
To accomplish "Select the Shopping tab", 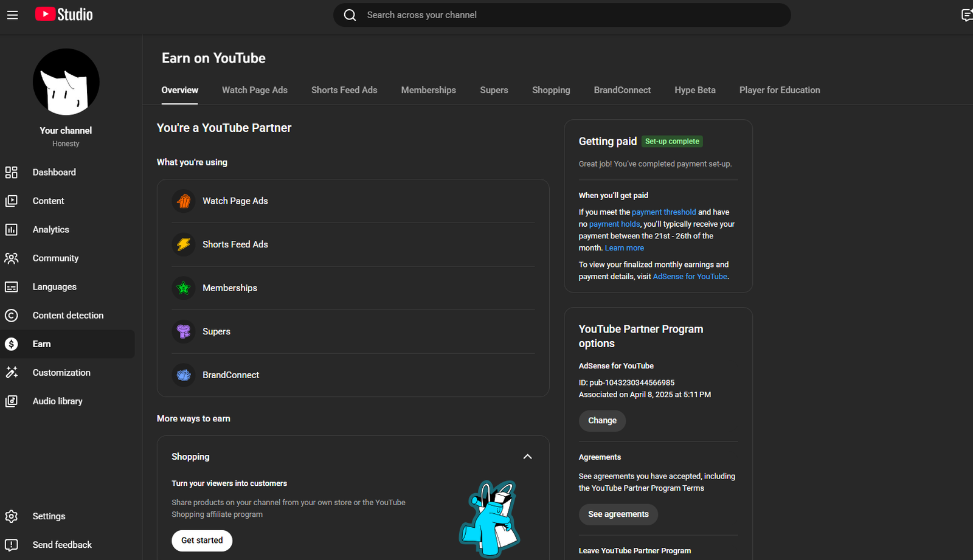I will (551, 90).
